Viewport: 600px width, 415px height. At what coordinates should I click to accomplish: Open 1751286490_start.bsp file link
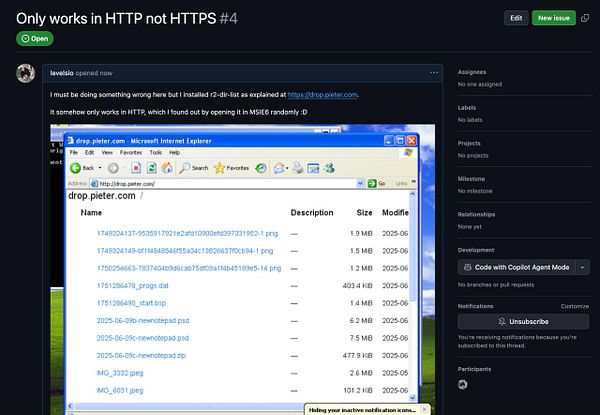click(x=131, y=303)
